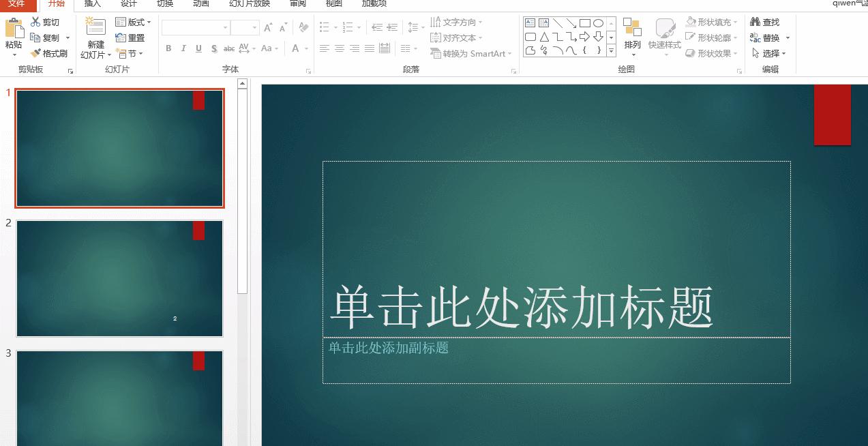Toggle italic formatting on selected text
868x446 pixels.
pos(183,48)
